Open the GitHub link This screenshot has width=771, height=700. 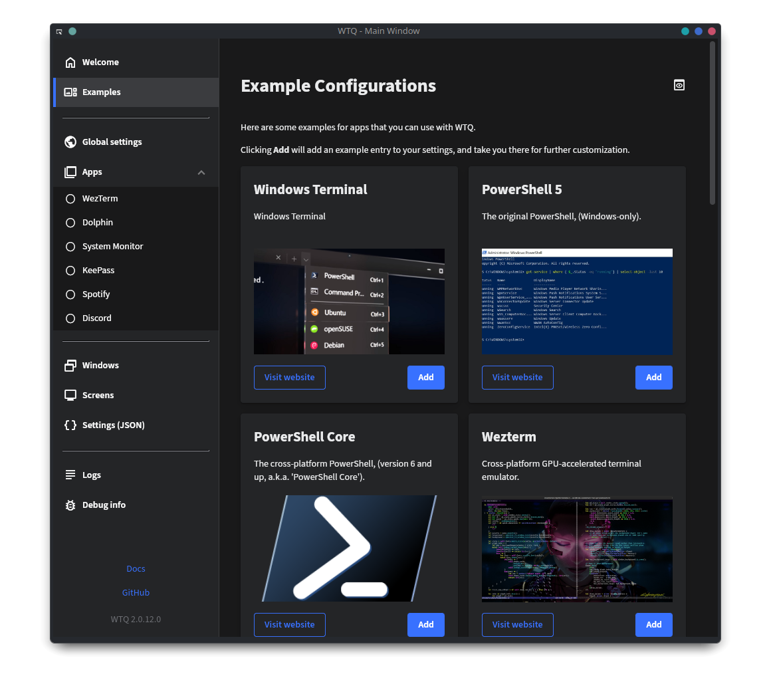point(136,593)
